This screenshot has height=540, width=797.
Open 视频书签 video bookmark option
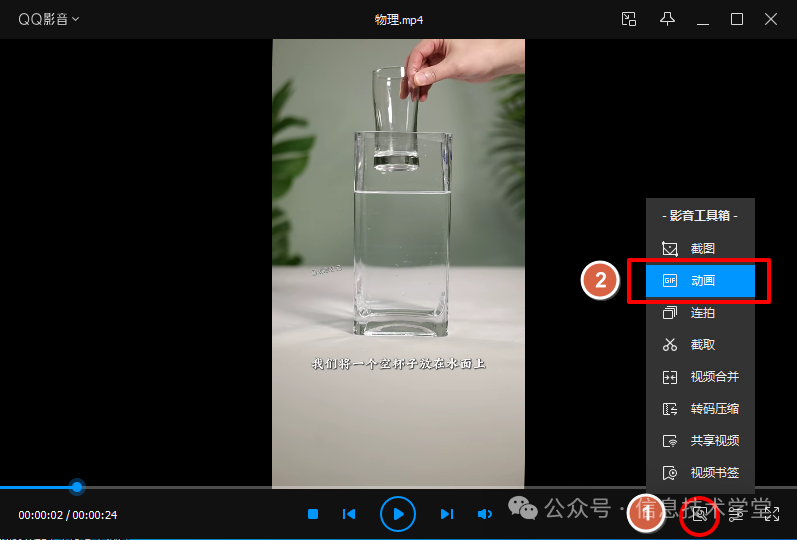[x=701, y=473]
